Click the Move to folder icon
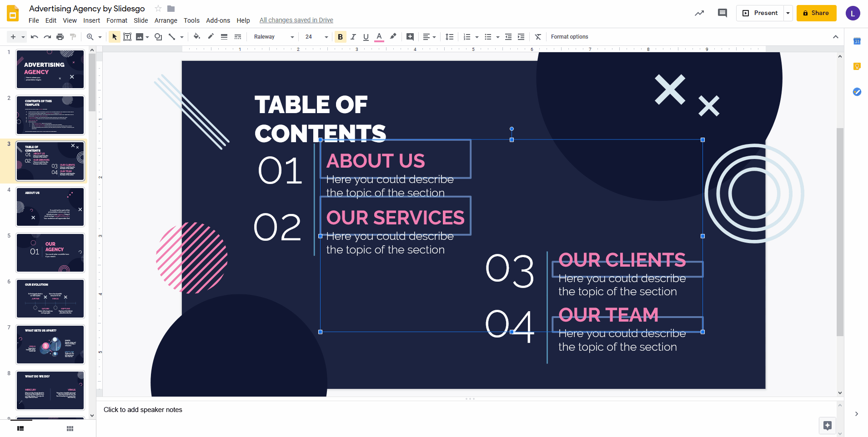Screen dimensions: 868x437 tap(171, 9)
